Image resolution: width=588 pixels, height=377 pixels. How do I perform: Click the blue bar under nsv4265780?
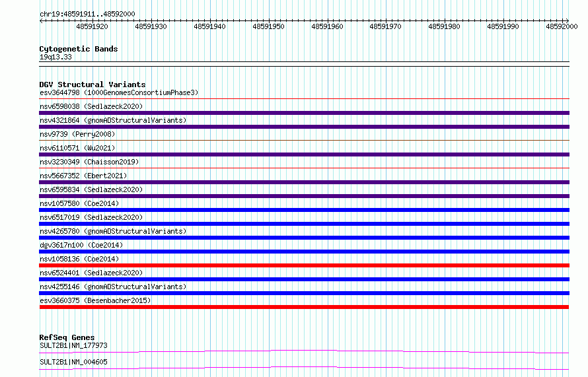click(304, 238)
